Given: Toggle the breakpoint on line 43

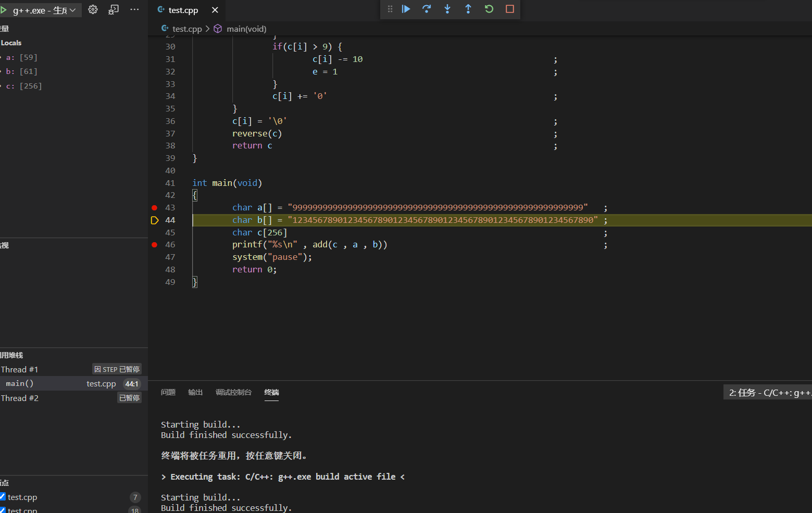Looking at the screenshot, I should [154, 207].
